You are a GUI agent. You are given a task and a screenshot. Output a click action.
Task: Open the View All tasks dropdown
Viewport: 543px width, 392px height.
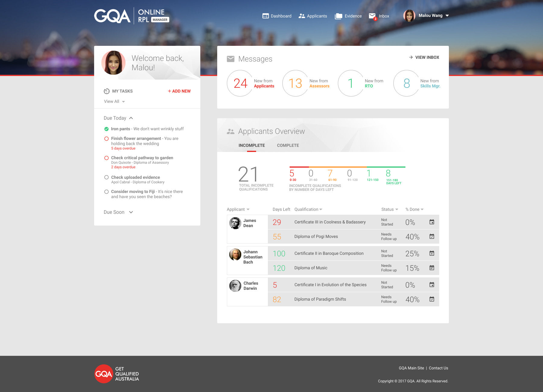point(114,101)
